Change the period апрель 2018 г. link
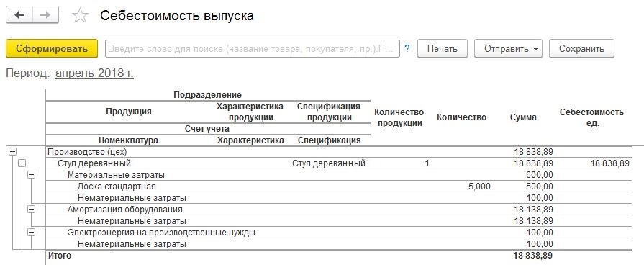Image resolution: width=644 pixels, height=265 pixels. click(94, 73)
